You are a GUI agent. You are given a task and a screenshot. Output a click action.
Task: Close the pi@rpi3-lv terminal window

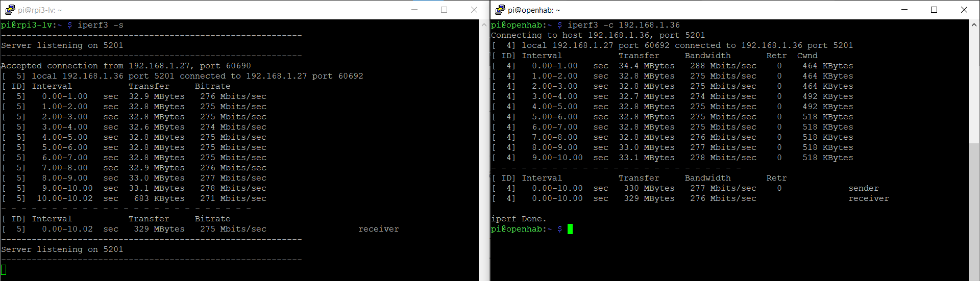(474, 10)
